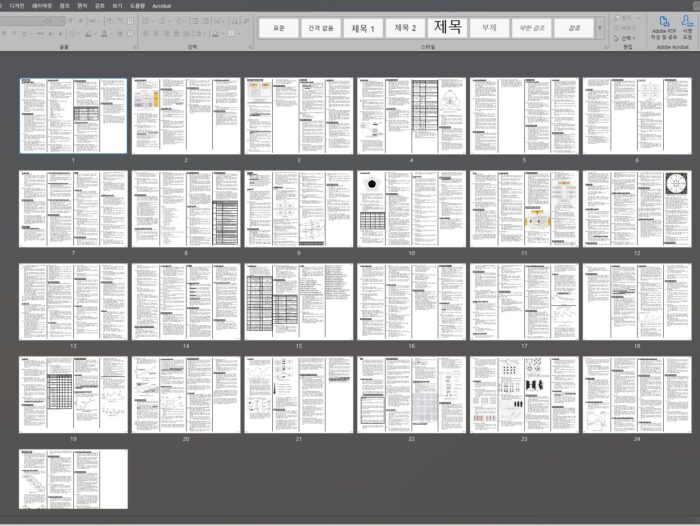
Task: Open the 찾기 find dropdown
Action: [625, 17]
